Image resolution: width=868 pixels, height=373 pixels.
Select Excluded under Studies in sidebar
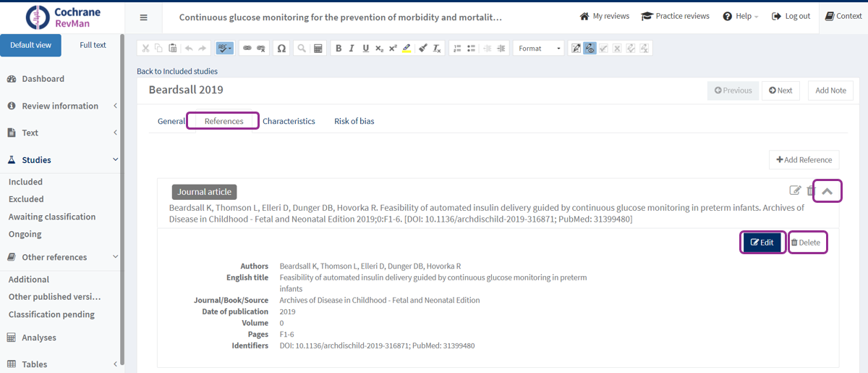26,199
